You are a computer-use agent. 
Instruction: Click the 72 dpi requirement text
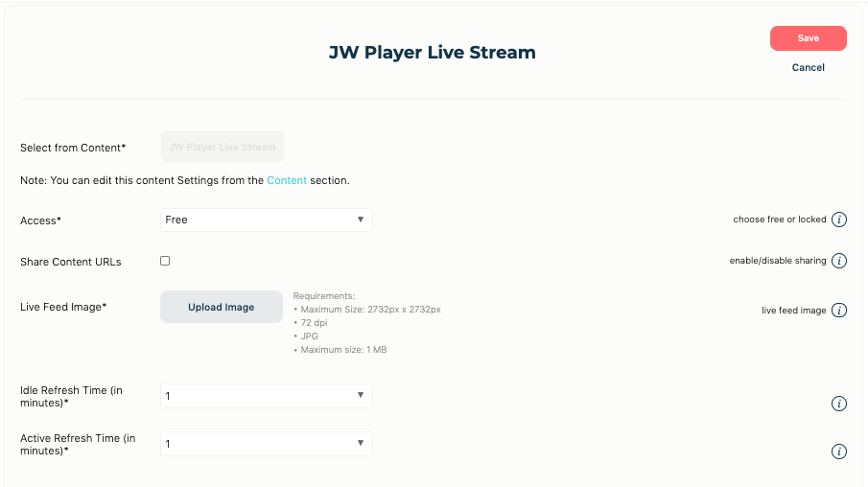tap(314, 323)
